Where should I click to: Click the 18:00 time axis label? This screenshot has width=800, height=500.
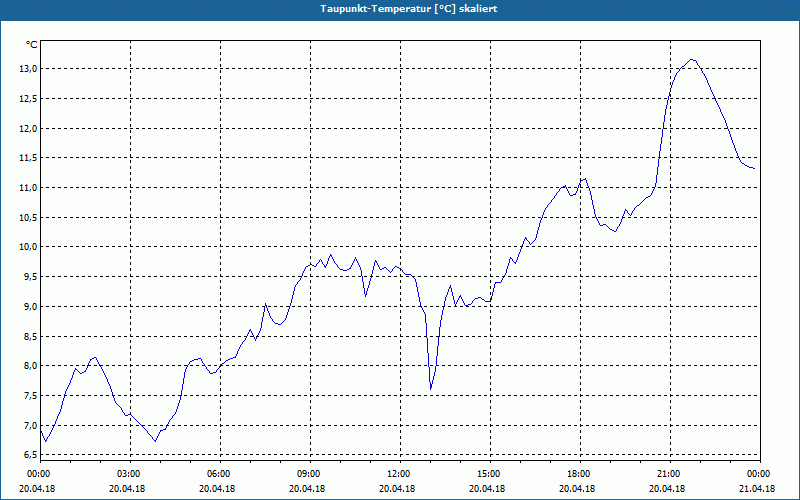click(x=580, y=474)
